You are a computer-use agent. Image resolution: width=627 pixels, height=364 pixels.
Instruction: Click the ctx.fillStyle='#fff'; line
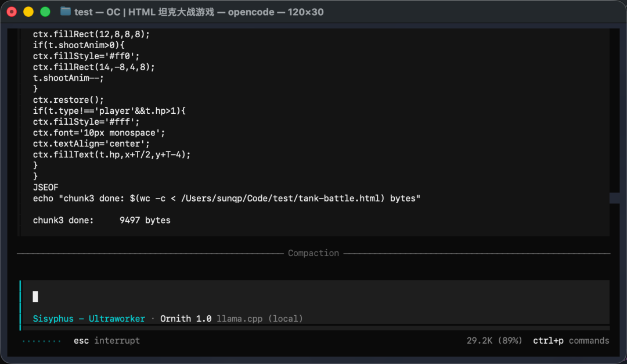pos(86,121)
